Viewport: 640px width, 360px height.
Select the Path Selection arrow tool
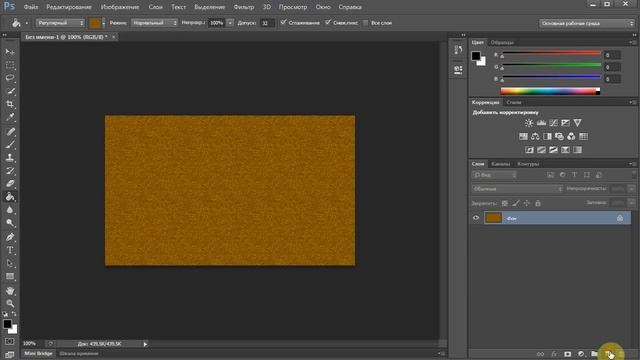(x=10, y=263)
